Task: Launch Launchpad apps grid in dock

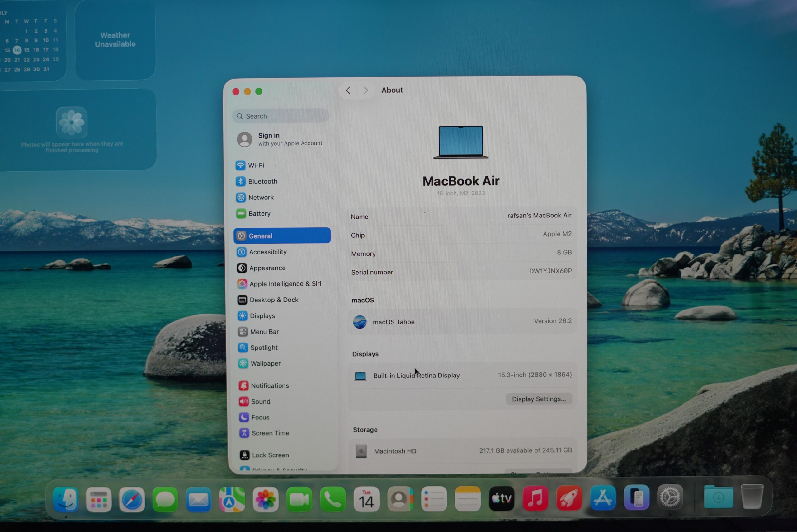Action: point(99,499)
